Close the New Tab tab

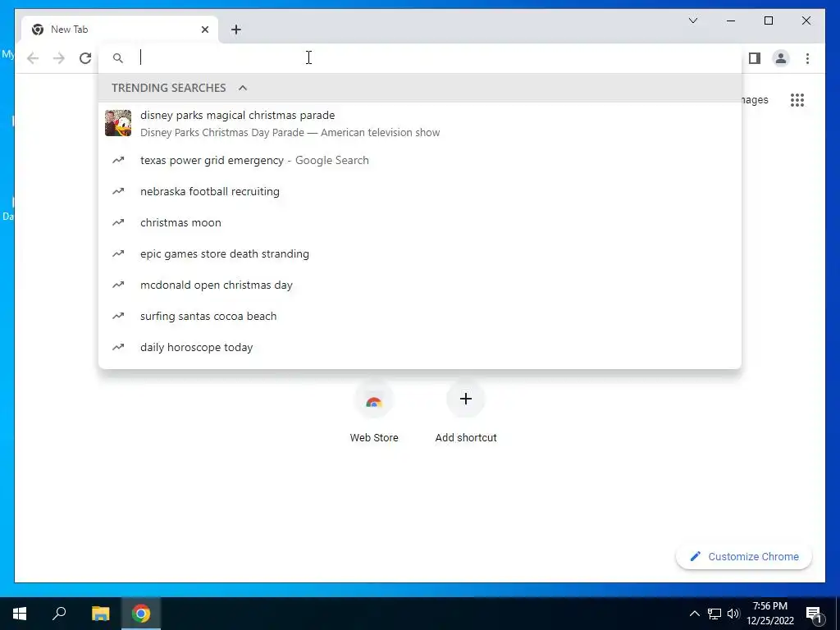204,30
